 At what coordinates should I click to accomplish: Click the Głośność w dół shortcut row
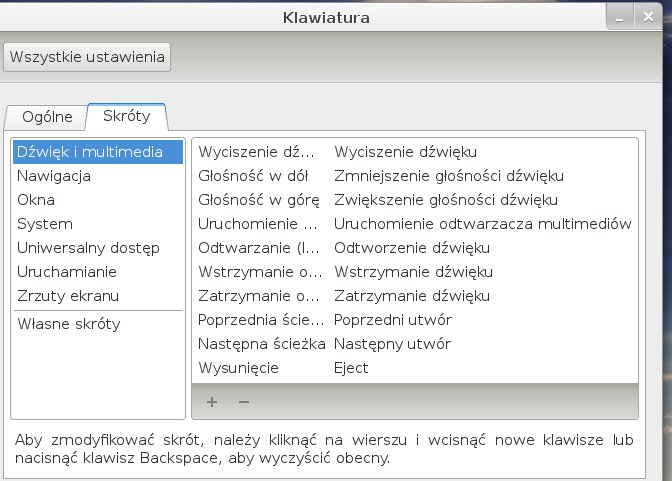414,176
